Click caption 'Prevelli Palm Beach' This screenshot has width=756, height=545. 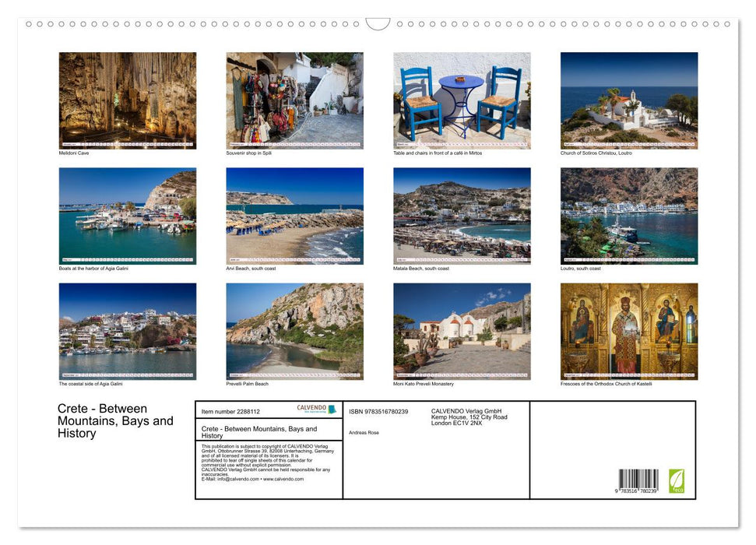(248, 384)
